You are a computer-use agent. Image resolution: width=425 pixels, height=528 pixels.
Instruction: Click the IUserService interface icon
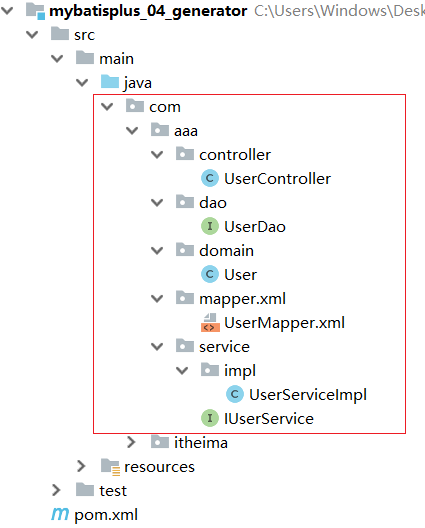[210, 419]
